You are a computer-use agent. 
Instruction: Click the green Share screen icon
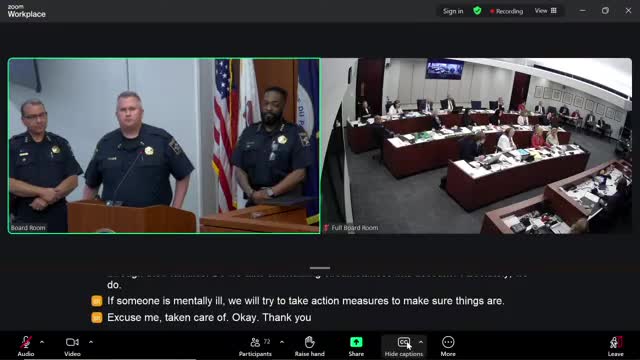(x=356, y=342)
